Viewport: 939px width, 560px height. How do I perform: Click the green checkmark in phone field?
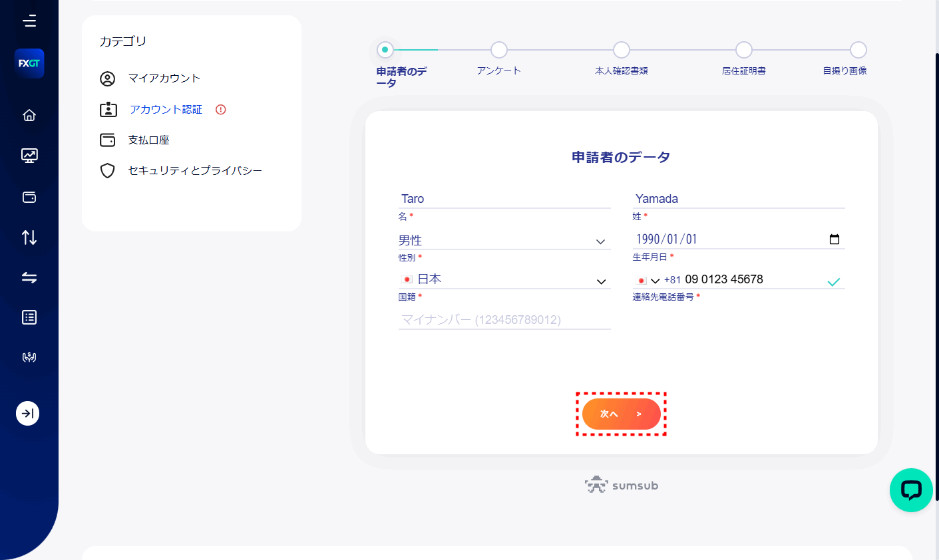pyautogui.click(x=834, y=282)
